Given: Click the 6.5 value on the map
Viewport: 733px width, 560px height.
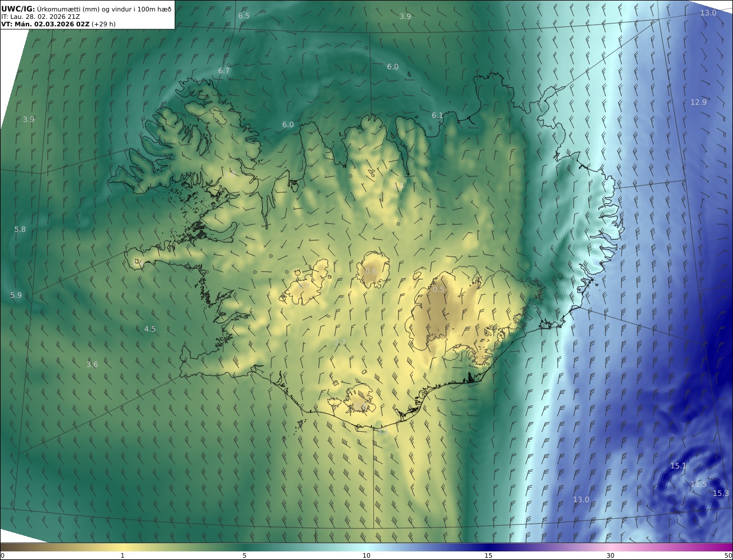Looking at the screenshot, I should (244, 15).
